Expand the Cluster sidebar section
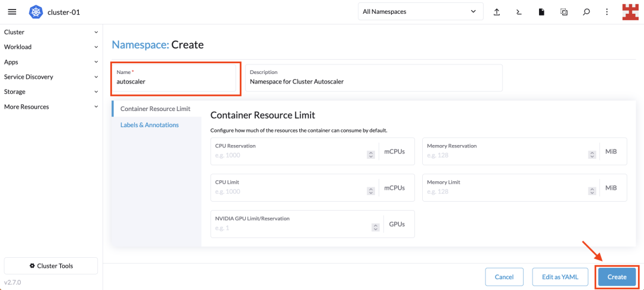Screen dimensions: 644x290 coord(51,32)
